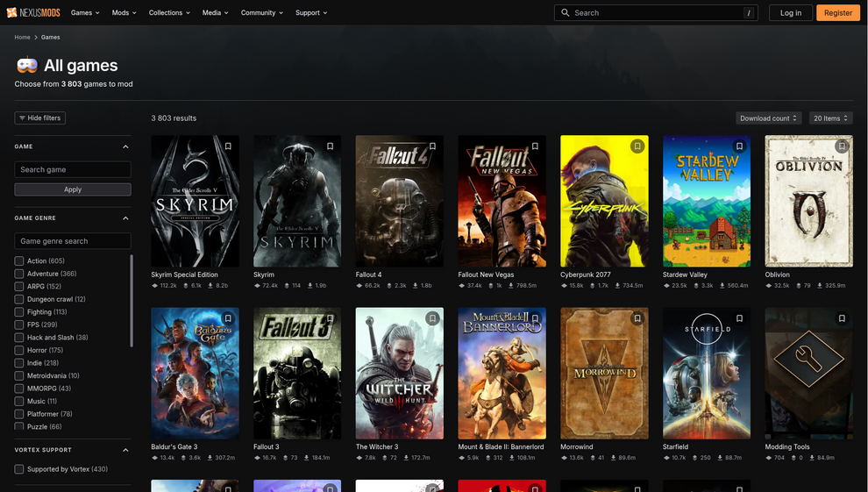Check the Action genre filter
Image resolution: width=868 pixels, height=492 pixels.
coord(18,260)
